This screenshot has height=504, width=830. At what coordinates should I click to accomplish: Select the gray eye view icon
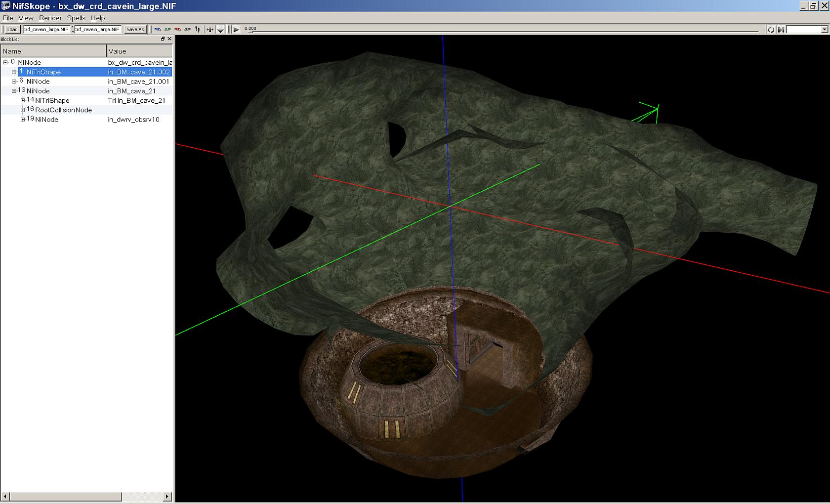click(187, 29)
